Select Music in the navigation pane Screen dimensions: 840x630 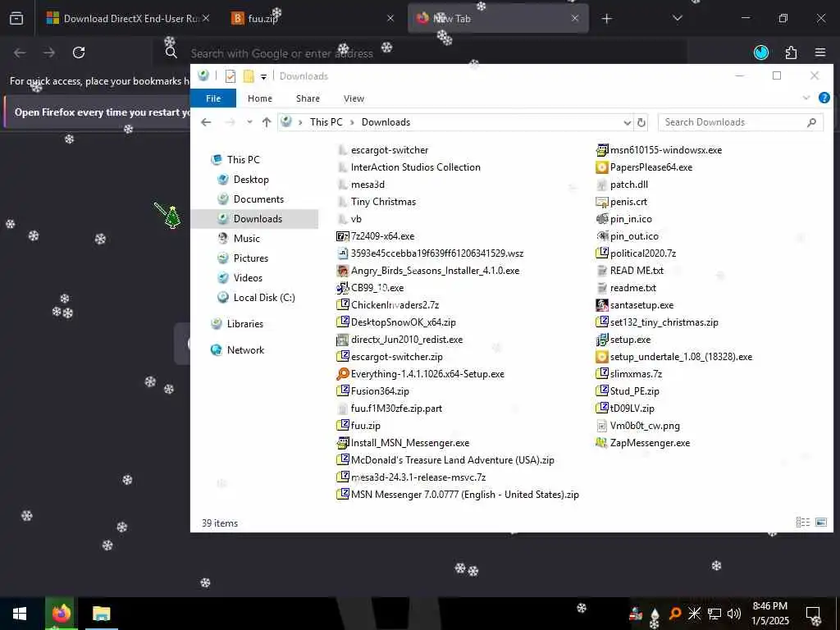click(x=246, y=239)
